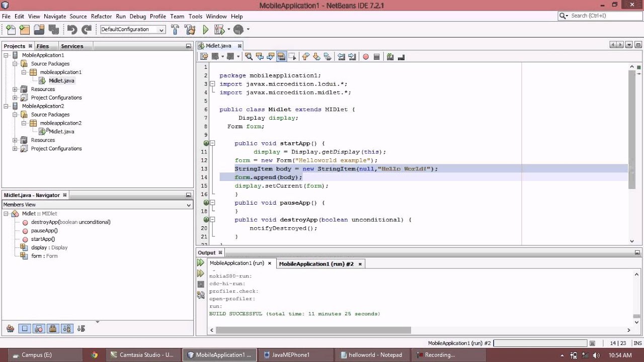Click Find Selection magnifier icon in editor
This screenshot has width=644, height=362.
coord(249,57)
